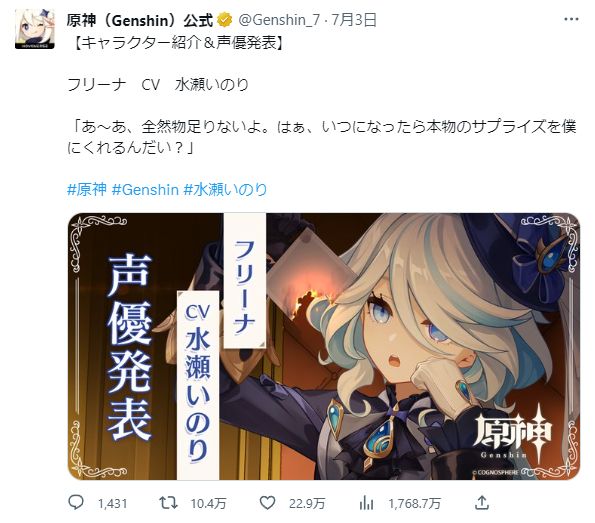The image size is (595, 523).
Task: Click the #原神 hashtag
Action: 87,189
